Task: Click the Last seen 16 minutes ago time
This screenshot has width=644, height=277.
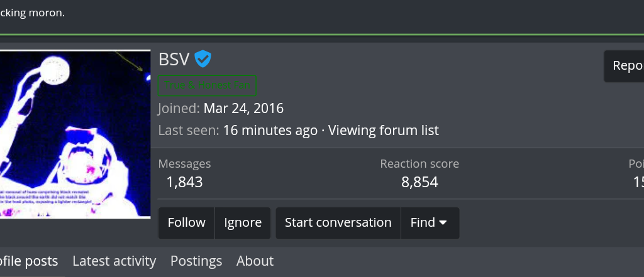Action: tap(270, 131)
